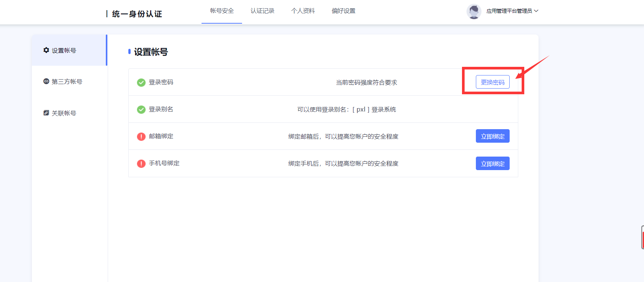Click the link icon beside 第三方帐号
Screen dimensions: 644x282
(x=46, y=81)
